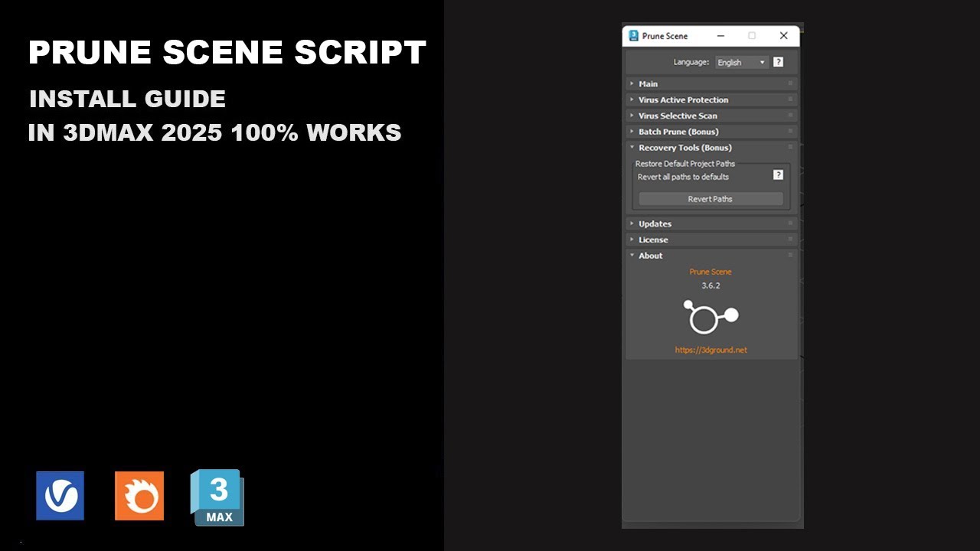Click the 3ds Max logo icon

click(x=217, y=497)
